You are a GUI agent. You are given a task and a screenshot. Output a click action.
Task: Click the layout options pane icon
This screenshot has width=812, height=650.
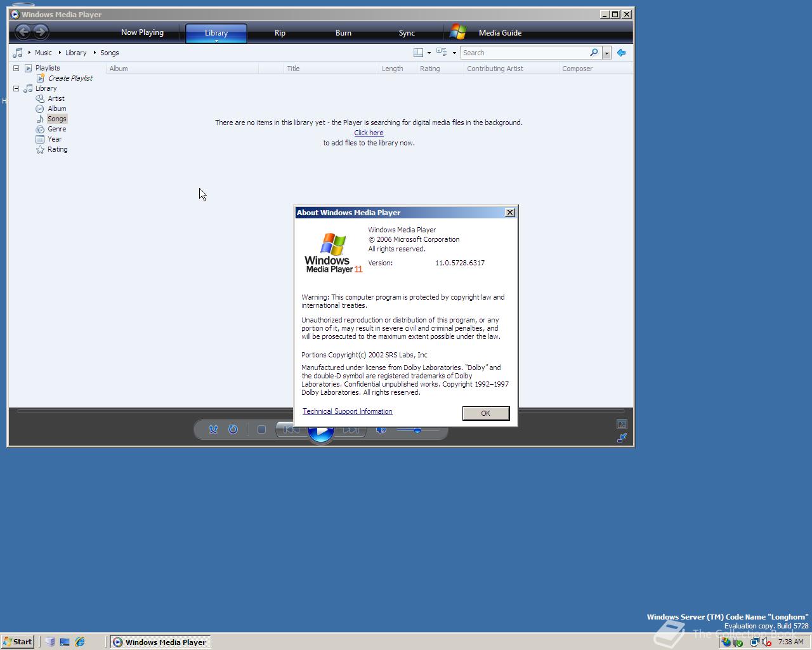[x=418, y=53]
